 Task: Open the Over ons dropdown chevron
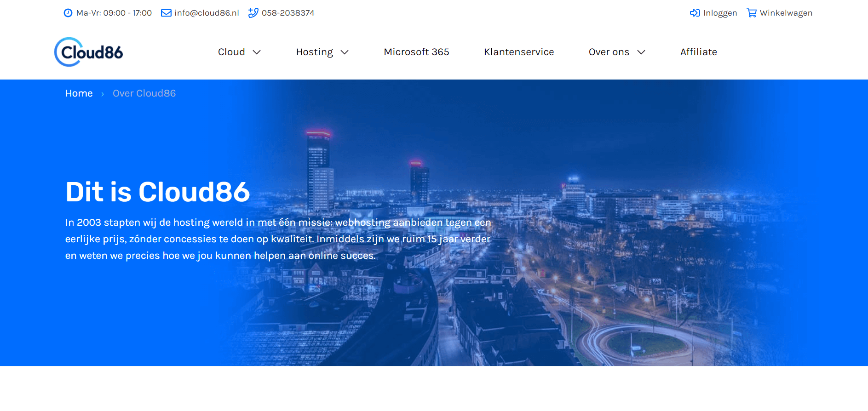click(x=641, y=52)
